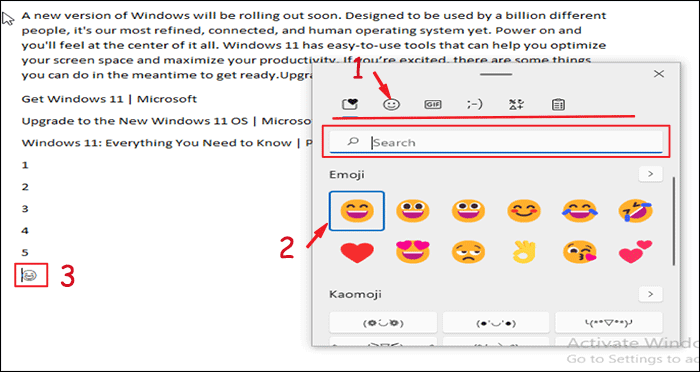Click the emoji Search input field
700x372 pixels.
496,142
